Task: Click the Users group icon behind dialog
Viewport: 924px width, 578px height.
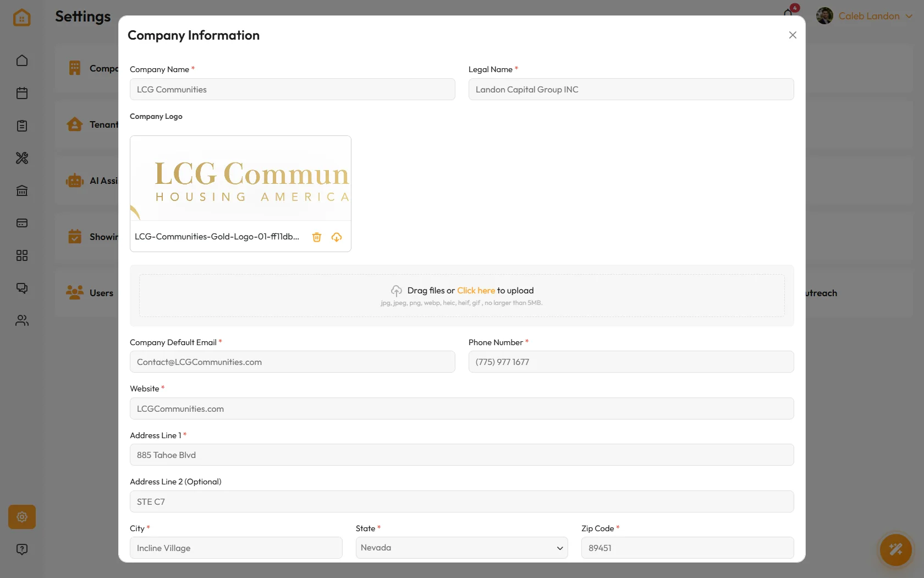Action: point(75,292)
